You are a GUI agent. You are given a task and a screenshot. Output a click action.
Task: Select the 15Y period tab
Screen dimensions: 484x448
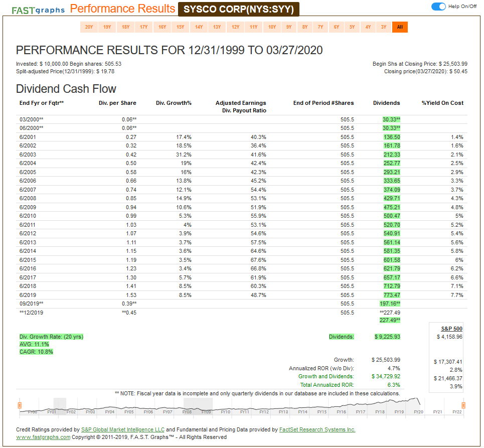point(180,27)
